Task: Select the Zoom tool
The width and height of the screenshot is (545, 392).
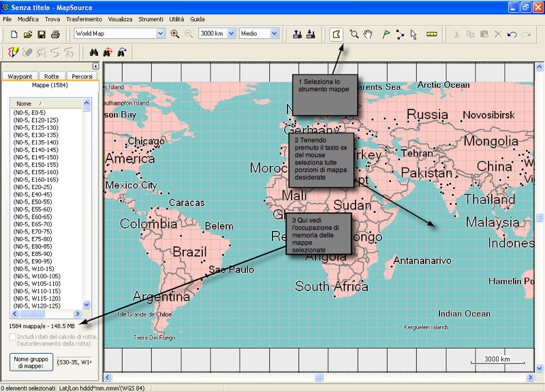Action: pyautogui.click(x=354, y=34)
